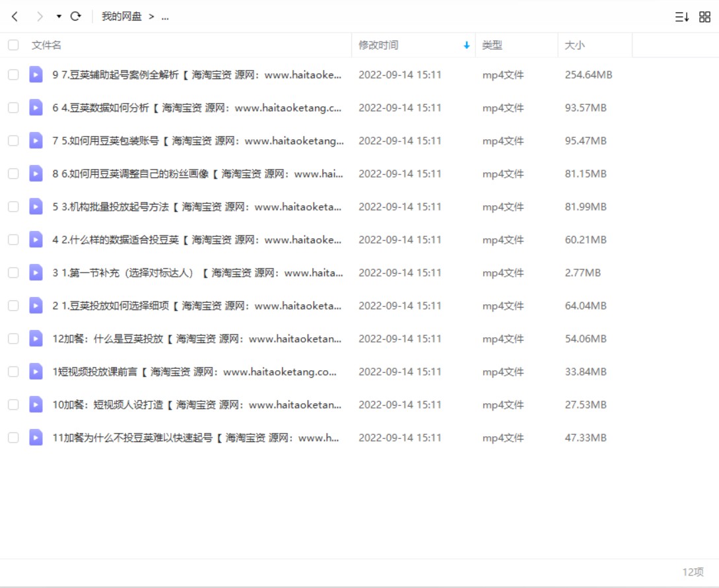Check the box for 5 3.机构批量投放起号方法
Viewport: 719px width, 588px height.
point(13,207)
